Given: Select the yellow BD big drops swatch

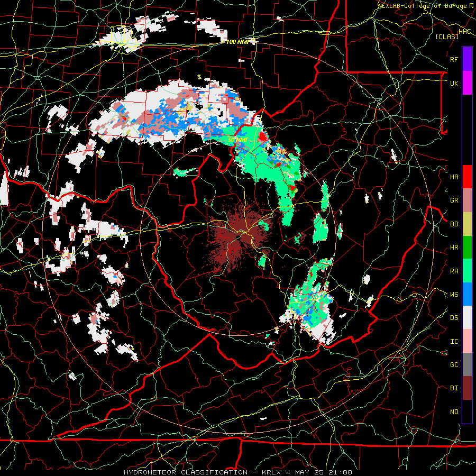Looking at the screenshot, I should tap(467, 224).
